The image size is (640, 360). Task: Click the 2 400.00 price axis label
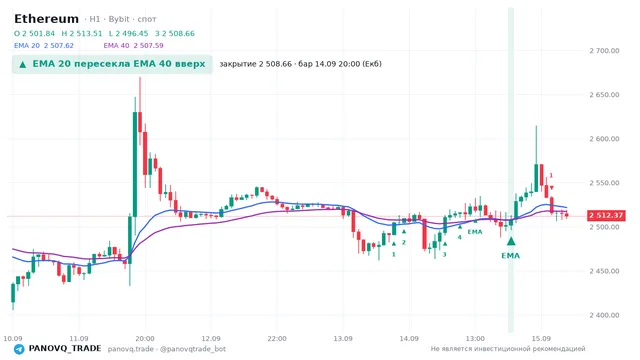(x=604, y=315)
